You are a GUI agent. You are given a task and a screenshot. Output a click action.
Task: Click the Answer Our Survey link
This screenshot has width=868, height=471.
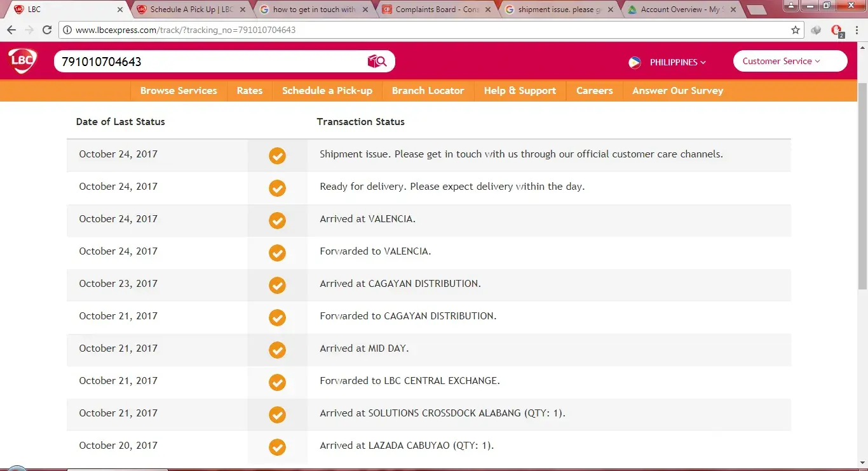677,91
